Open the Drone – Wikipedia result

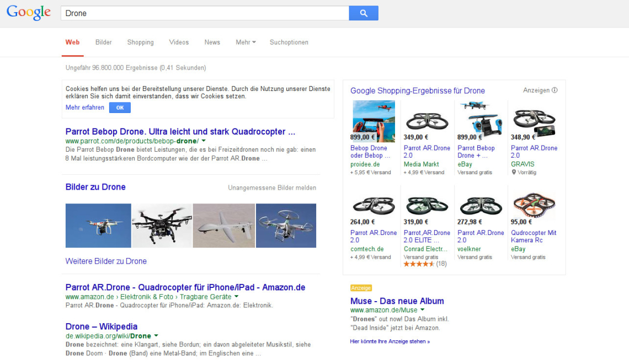point(102,326)
